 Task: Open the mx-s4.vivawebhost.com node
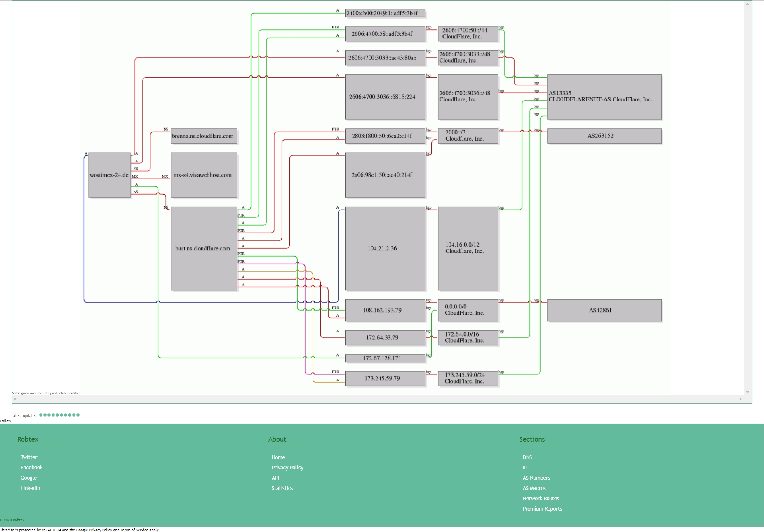[x=204, y=175]
